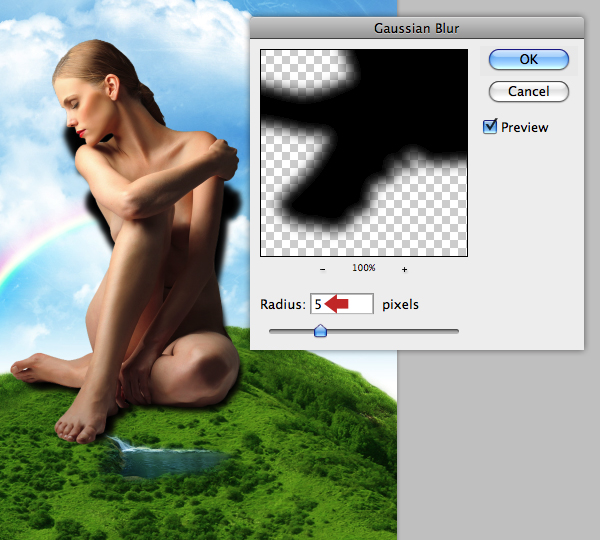Toggle the Preview checkbox
The image size is (600, 540).
pyautogui.click(x=490, y=126)
